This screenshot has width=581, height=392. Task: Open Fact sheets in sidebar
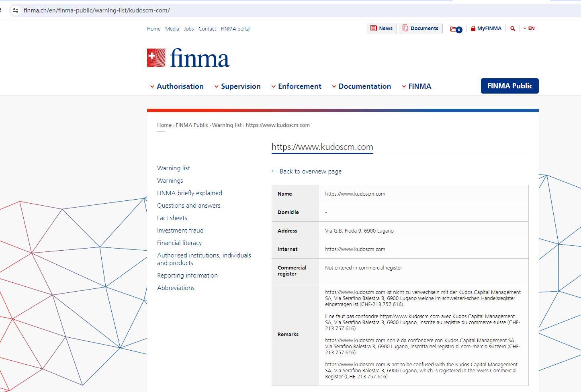(x=172, y=218)
